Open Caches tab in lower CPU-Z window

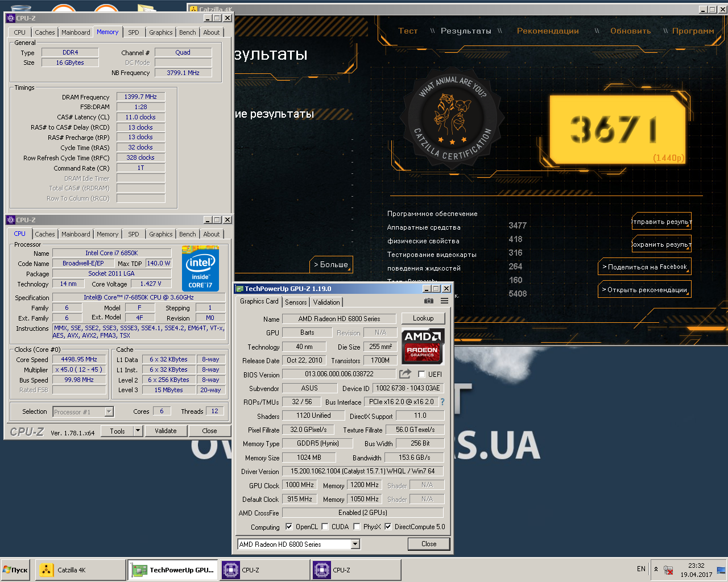[45, 234]
